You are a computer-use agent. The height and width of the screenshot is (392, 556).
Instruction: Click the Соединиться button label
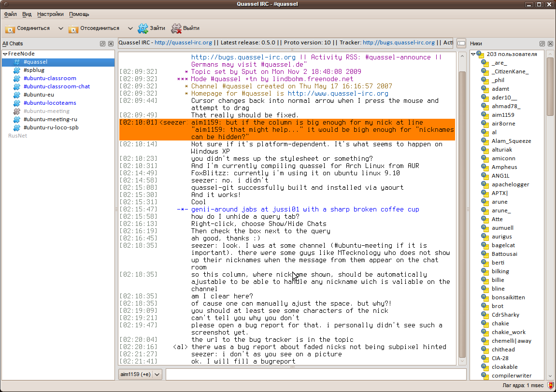[x=33, y=28]
